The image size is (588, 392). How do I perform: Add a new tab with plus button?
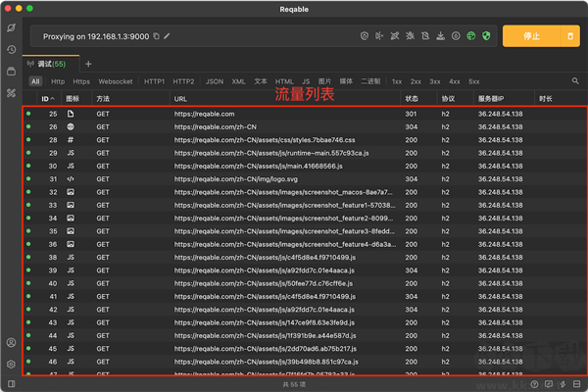pyautogui.click(x=88, y=64)
